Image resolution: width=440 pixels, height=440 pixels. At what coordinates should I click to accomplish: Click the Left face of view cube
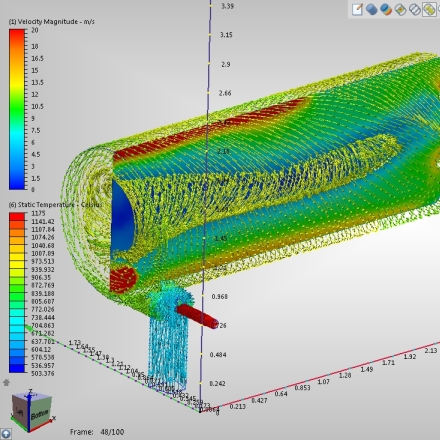point(21,412)
